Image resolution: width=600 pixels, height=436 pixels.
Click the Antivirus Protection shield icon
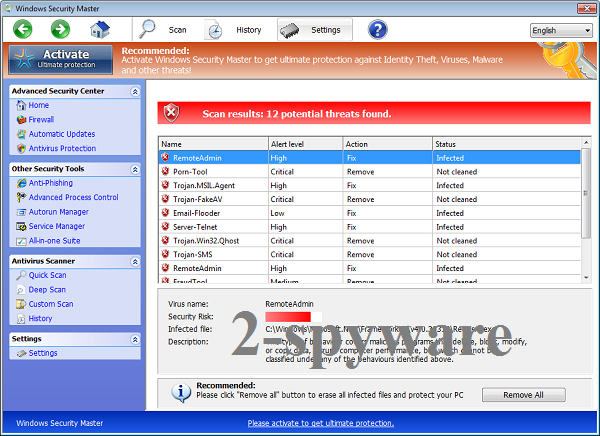coord(21,149)
